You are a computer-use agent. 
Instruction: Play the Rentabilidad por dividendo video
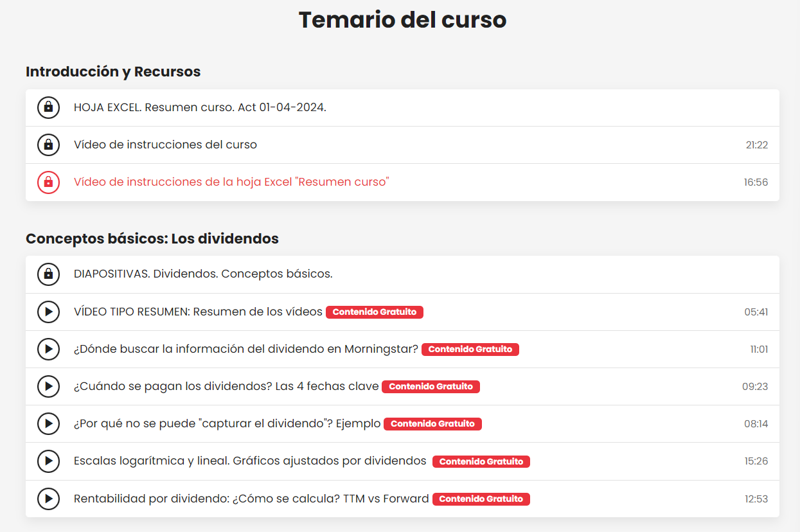pos(48,499)
